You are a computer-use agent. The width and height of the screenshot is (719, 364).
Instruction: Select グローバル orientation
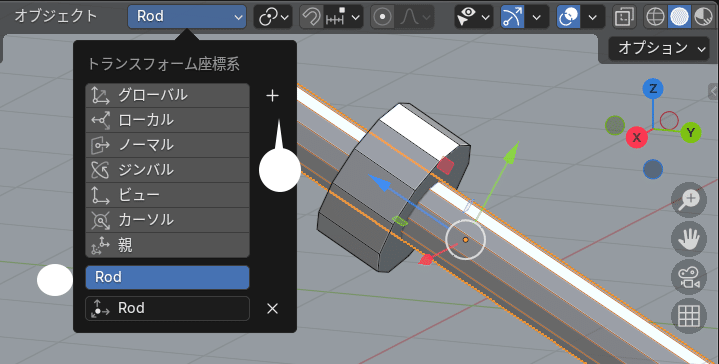167,95
